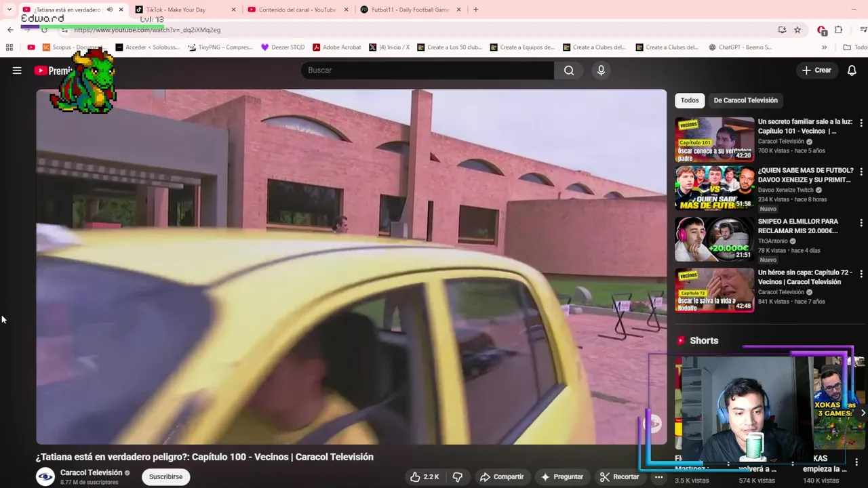Show more bookmarks with chevron
The height and width of the screenshot is (488, 868).
(824, 47)
